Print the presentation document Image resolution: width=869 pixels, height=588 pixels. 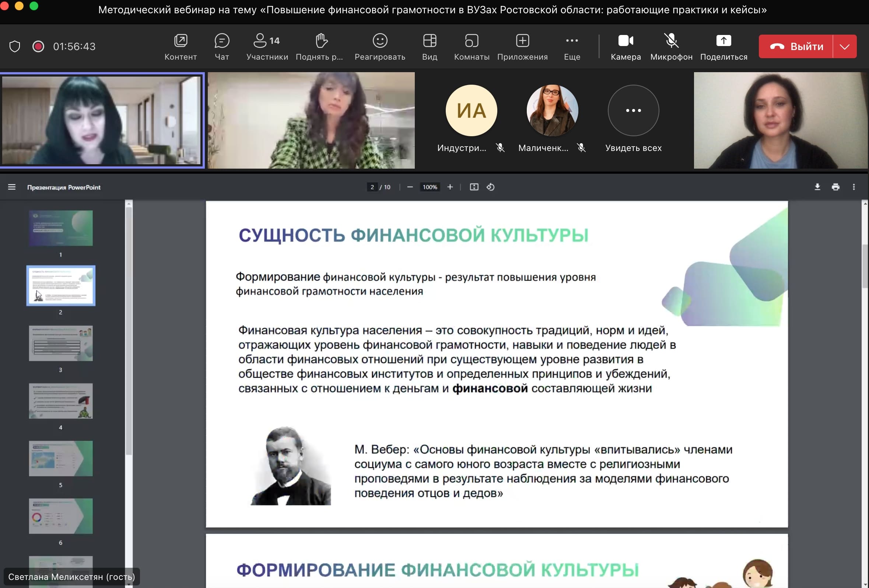click(835, 187)
